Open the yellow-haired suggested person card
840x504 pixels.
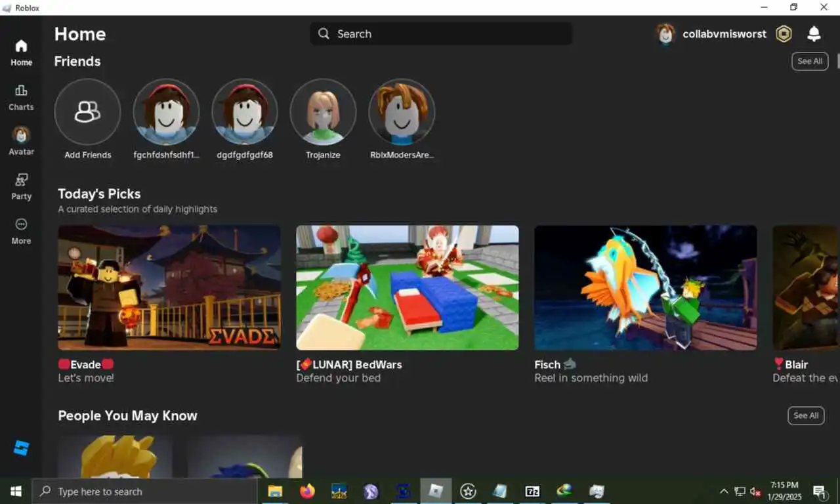coord(115,457)
